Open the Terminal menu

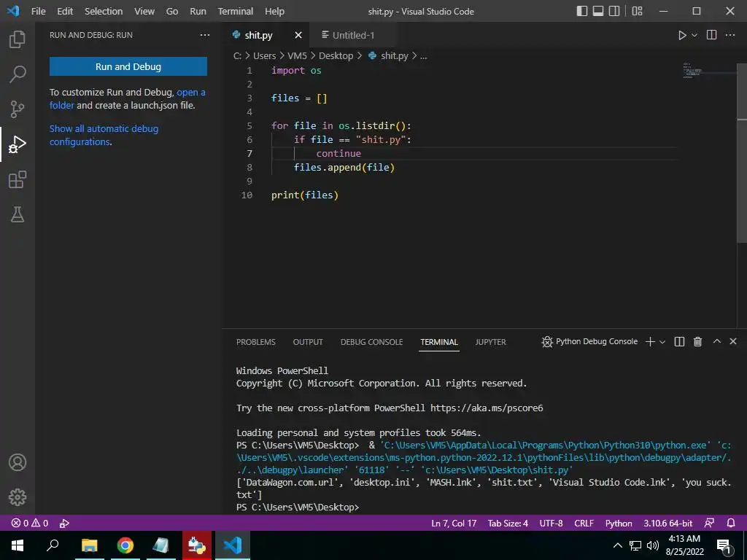click(236, 11)
